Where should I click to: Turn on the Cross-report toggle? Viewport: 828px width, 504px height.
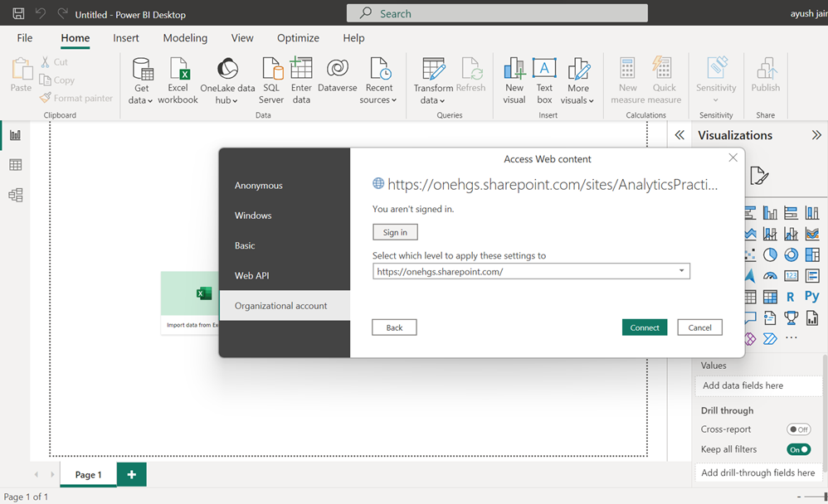[x=798, y=429]
